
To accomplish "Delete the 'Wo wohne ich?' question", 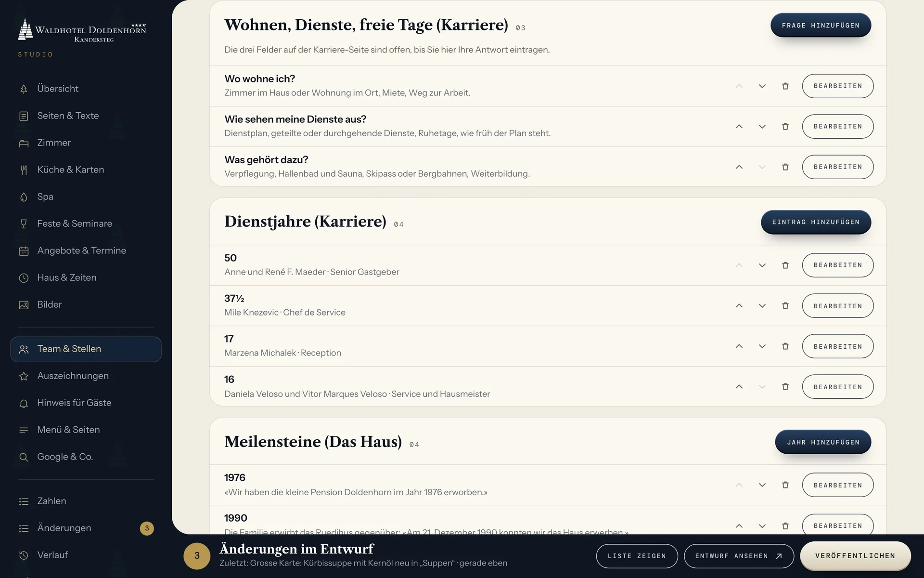I will 785,86.
